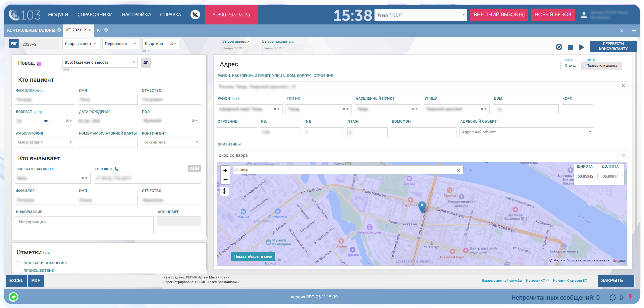
Task: Switch to КОНТРОЛЬНЫЕ ТАЛОНЫ tab
Action: click(31, 30)
